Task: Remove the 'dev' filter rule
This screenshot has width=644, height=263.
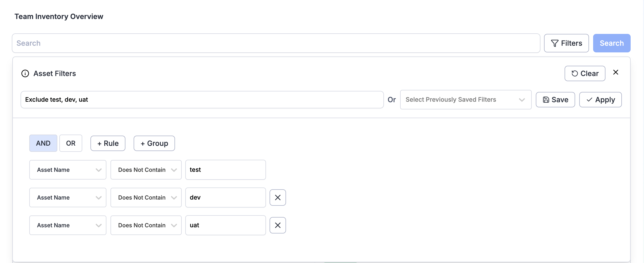Action: click(x=278, y=198)
